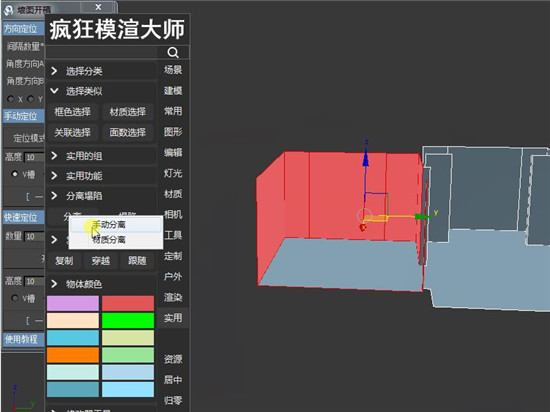Switch to the 材质 side tab
Screen dimensions: 550x412
click(x=173, y=194)
